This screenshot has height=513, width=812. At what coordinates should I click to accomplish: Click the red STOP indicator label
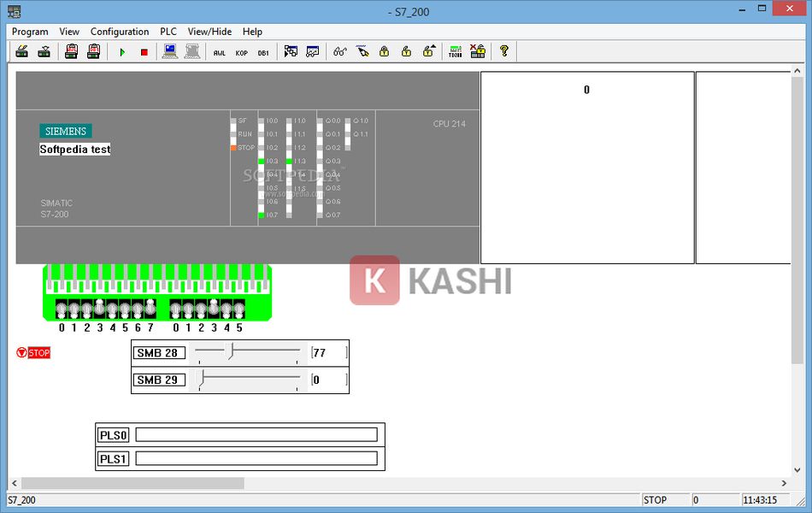click(39, 353)
